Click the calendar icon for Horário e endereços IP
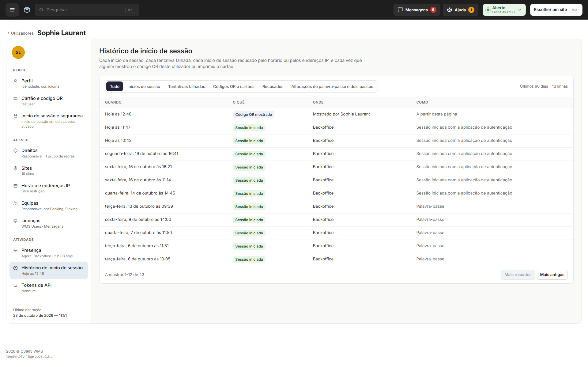 pos(15,186)
